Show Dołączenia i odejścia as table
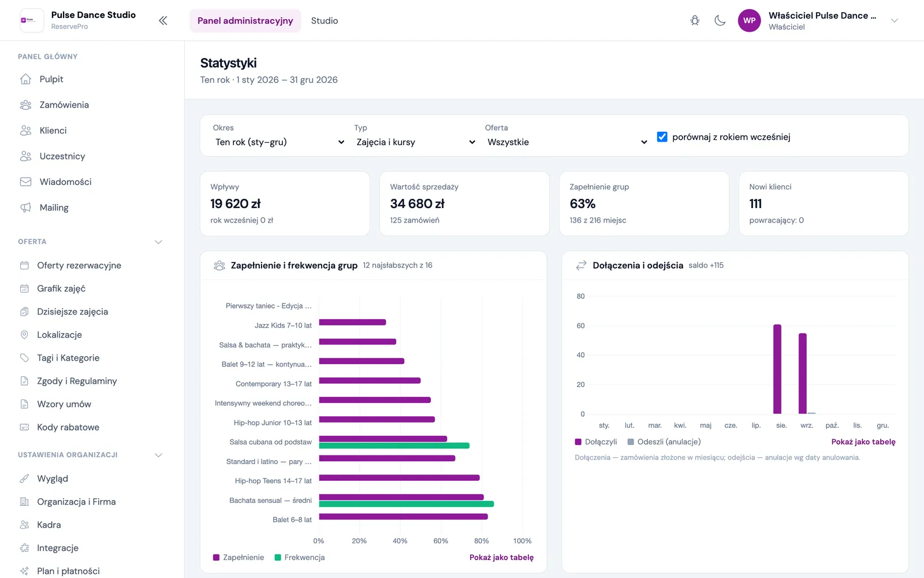This screenshot has height=578, width=924. click(863, 442)
